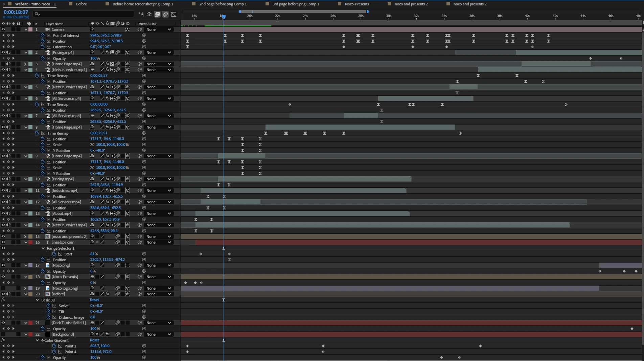
Task: Open the Graph Editor
Action: 174,14
